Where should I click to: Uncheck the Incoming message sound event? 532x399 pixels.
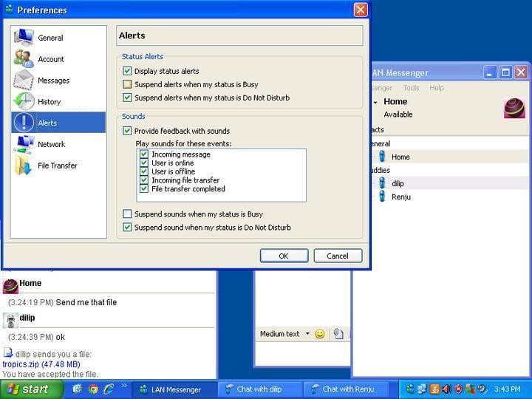pyautogui.click(x=145, y=154)
